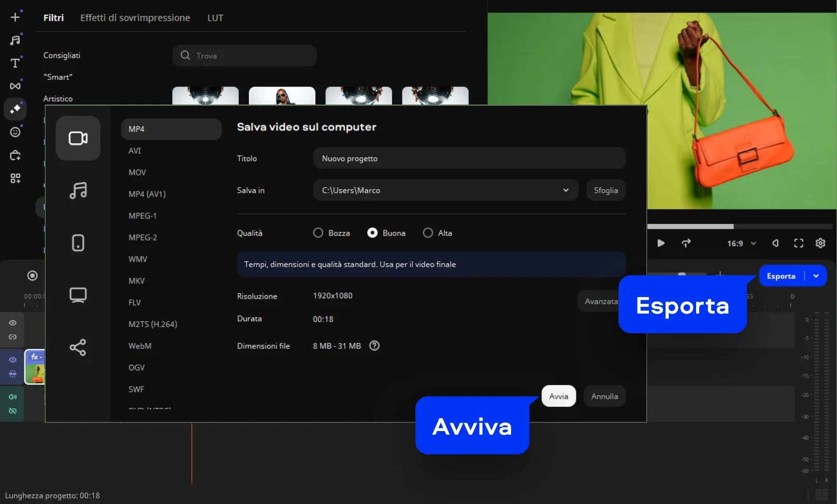
Task: Click the Titolo text field
Action: click(x=469, y=158)
